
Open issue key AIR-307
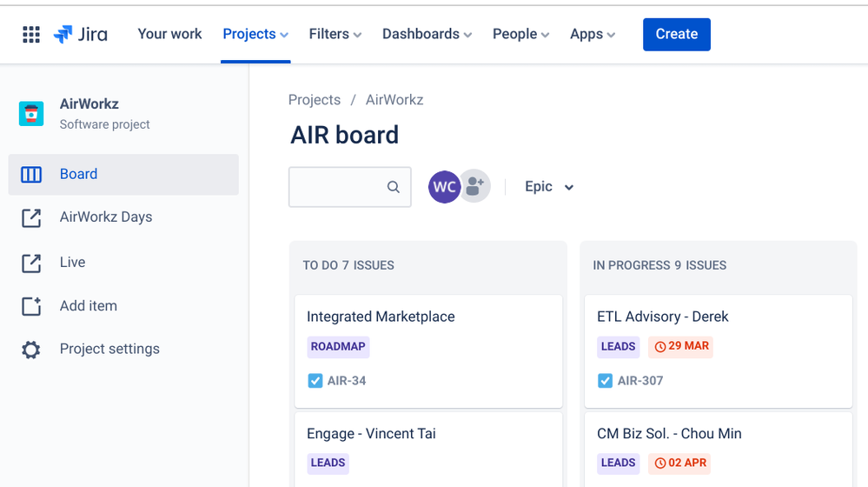[640, 381]
